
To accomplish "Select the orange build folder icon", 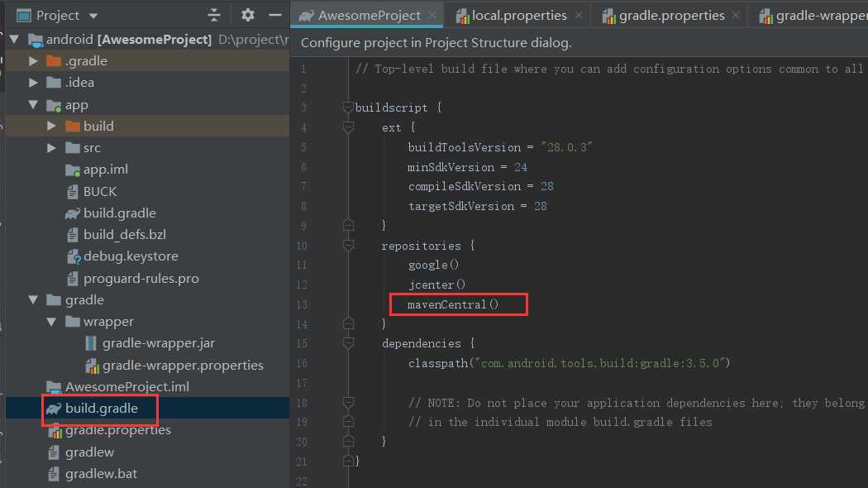I will pyautogui.click(x=73, y=127).
